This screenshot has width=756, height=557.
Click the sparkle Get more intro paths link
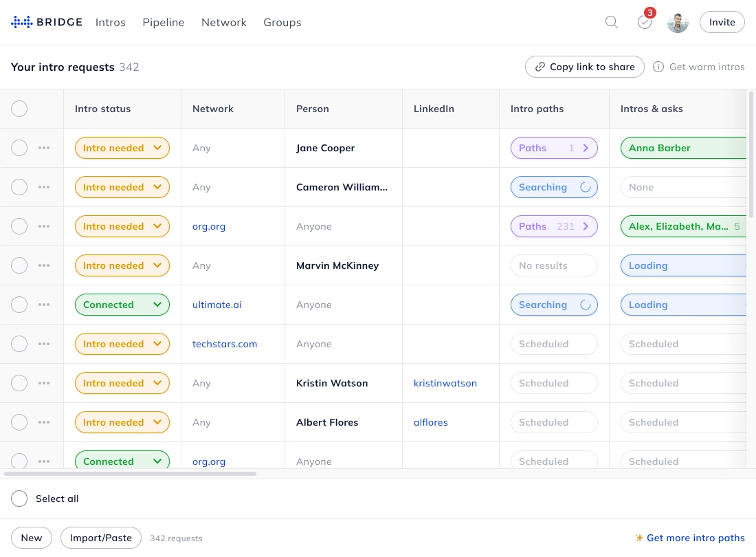pos(689,538)
